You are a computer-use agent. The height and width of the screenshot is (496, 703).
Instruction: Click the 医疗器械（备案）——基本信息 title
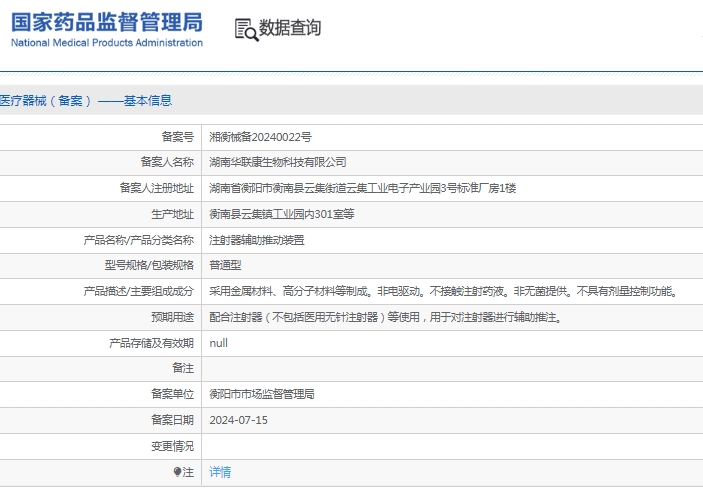pos(86,100)
